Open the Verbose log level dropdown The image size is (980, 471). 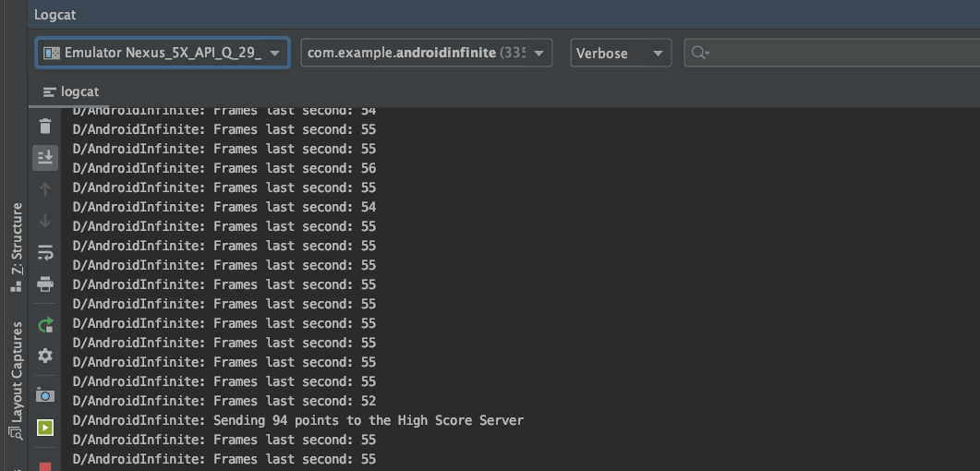tap(620, 53)
